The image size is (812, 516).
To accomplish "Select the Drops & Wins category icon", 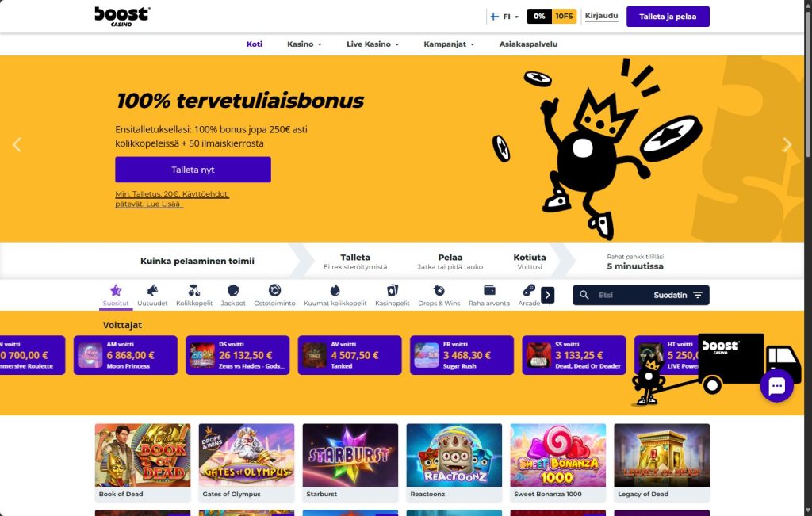I will coord(439,290).
